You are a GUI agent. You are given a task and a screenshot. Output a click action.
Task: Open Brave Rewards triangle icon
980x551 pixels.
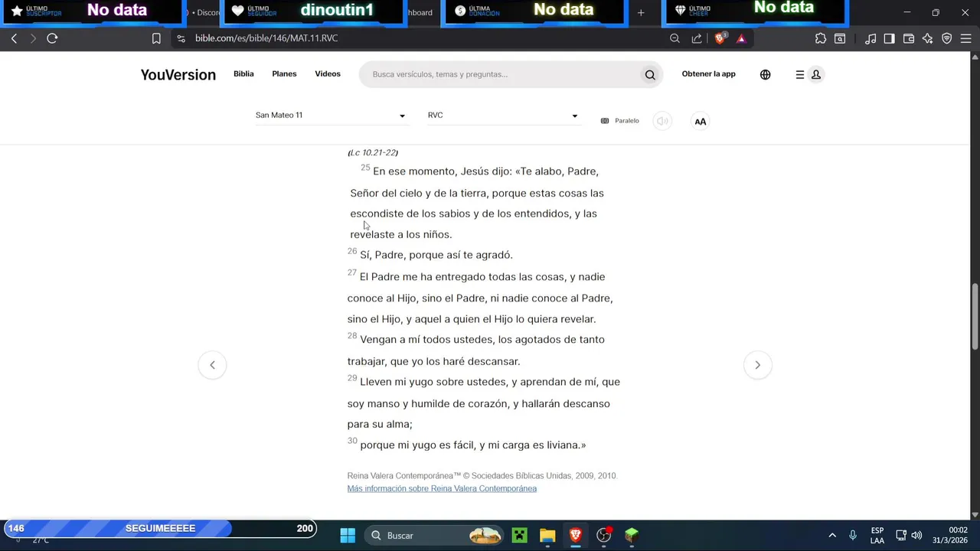tap(741, 38)
